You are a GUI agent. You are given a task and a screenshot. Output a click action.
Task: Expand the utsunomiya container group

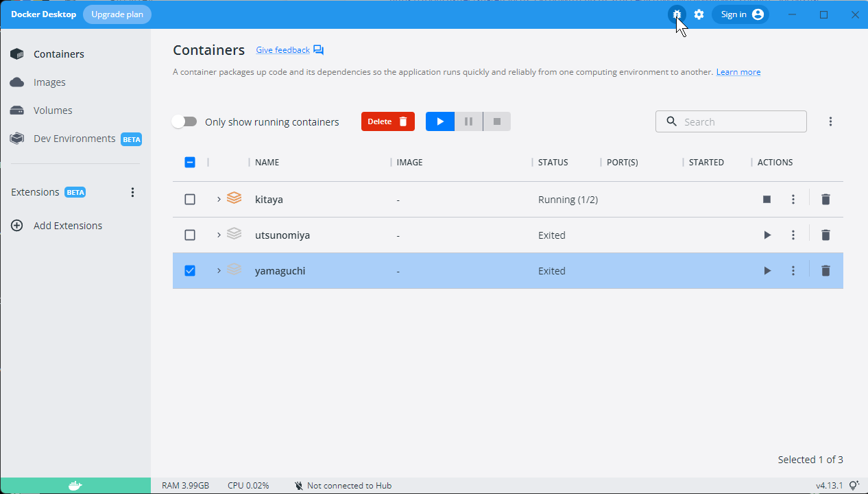[219, 235]
